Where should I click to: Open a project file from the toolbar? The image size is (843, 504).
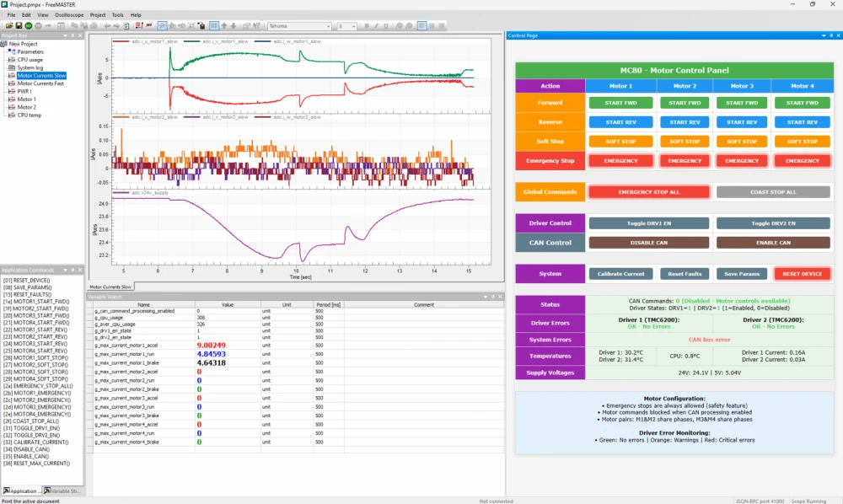click(x=9, y=25)
